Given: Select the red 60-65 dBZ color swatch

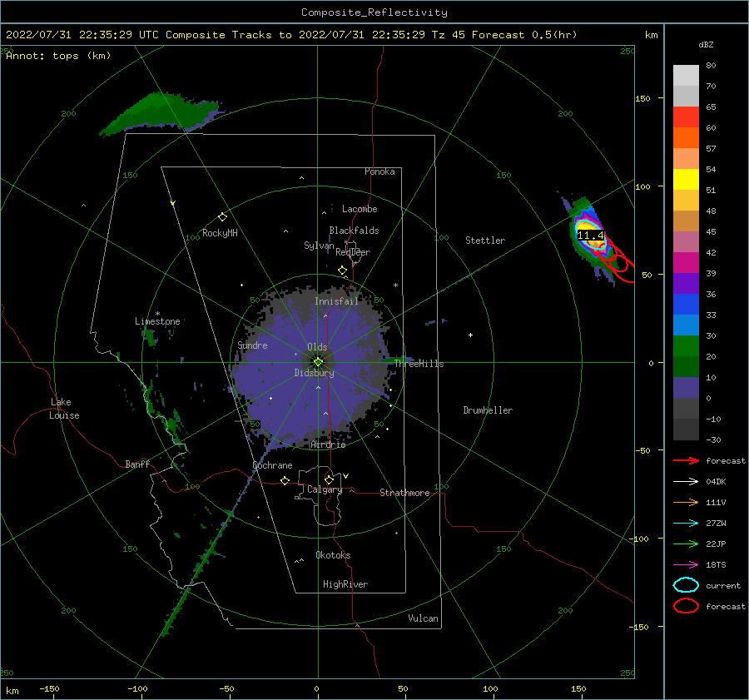Looking at the screenshot, I should coord(686,117).
